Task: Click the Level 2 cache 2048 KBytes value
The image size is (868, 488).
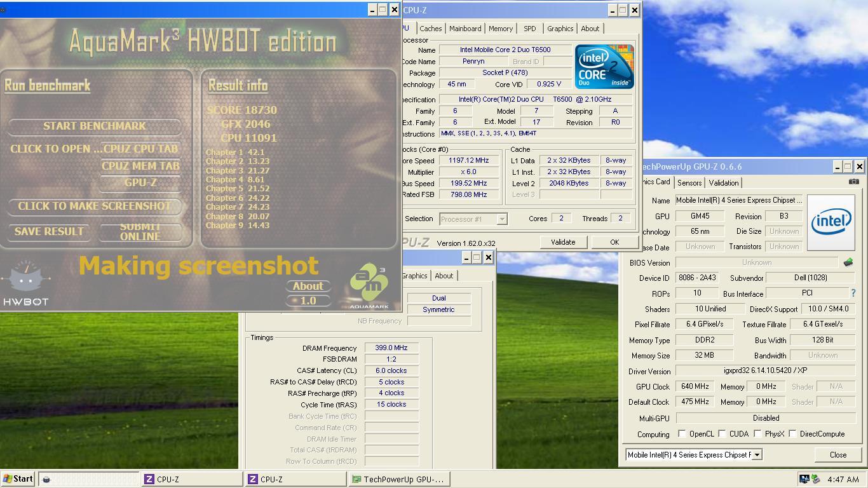Action: [x=569, y=184]
